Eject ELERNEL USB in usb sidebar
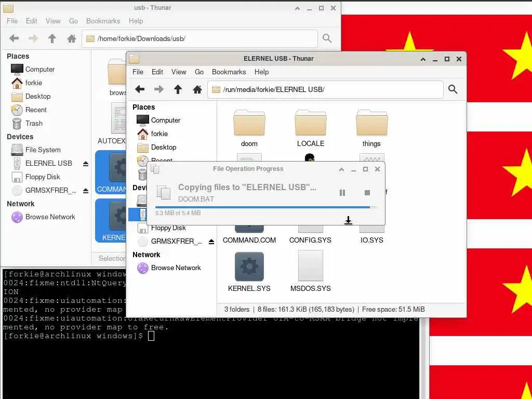532x399 pixels. tap(86, 164)
